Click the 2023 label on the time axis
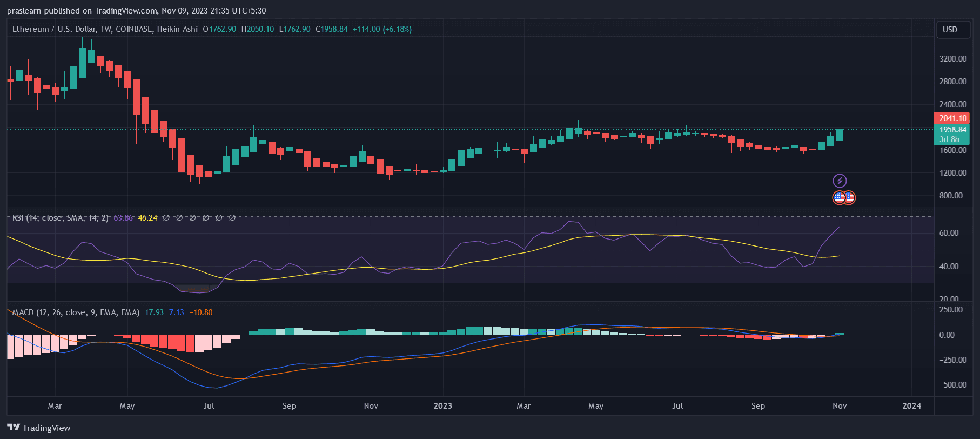 point(443,406)
